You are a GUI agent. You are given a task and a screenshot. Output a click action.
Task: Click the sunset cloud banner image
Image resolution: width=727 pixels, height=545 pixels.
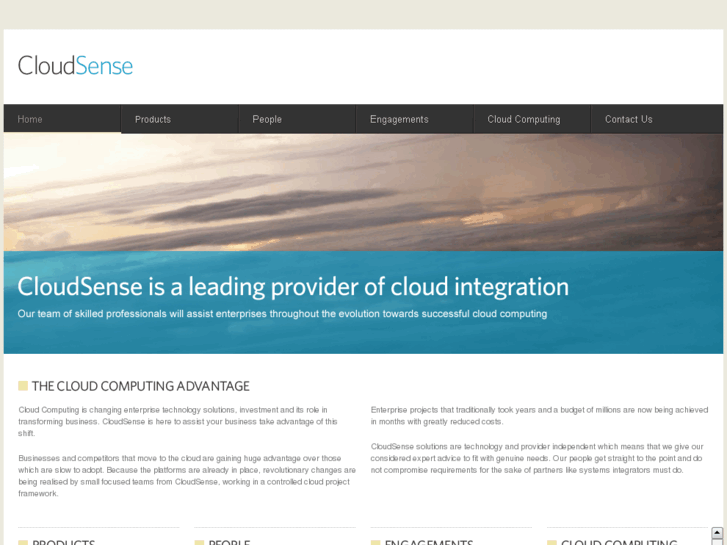[364, 192]
